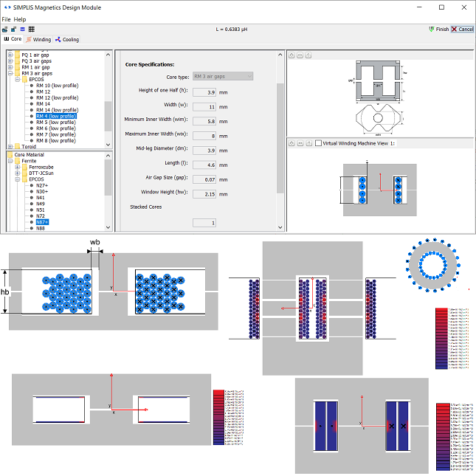Click third icon in core drawing pane toolbar
Screen dimensions: 476x476
308,55
